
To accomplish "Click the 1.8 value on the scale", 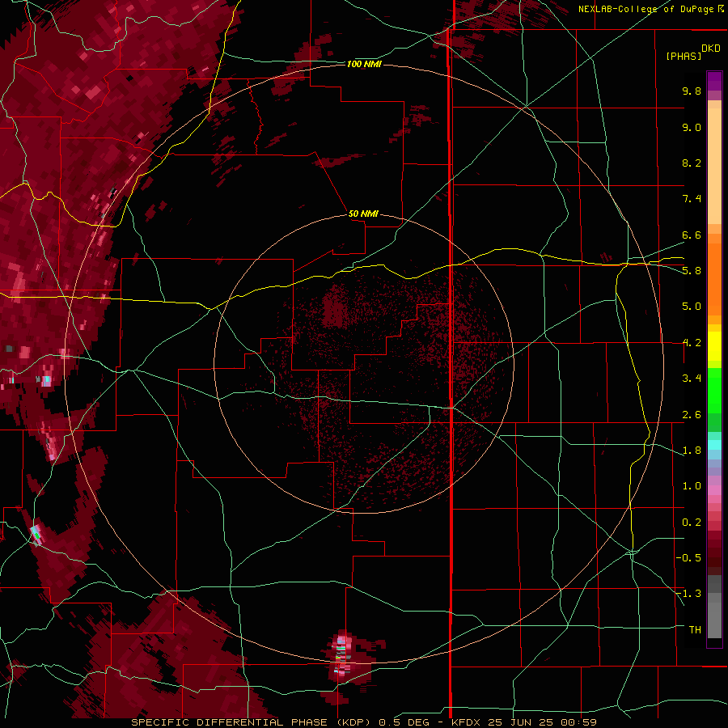I will tap(692, 451).
